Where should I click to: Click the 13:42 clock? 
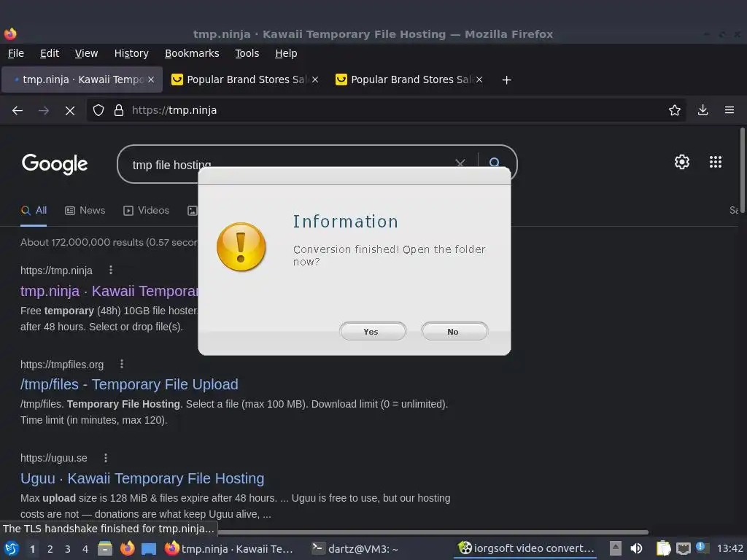[x=729, y=548]
